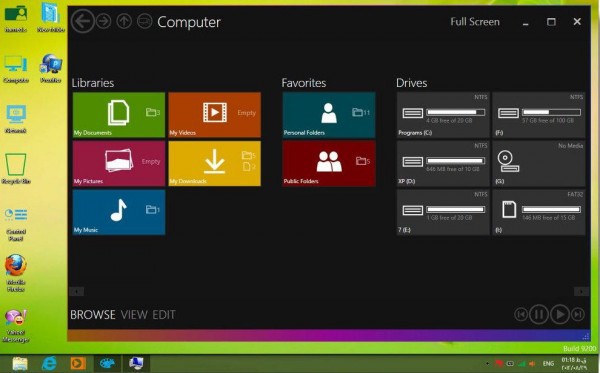600x373 pixels.
Task: Select the Drives section heading
Action: pyautogui.click(x=412, y=83)
